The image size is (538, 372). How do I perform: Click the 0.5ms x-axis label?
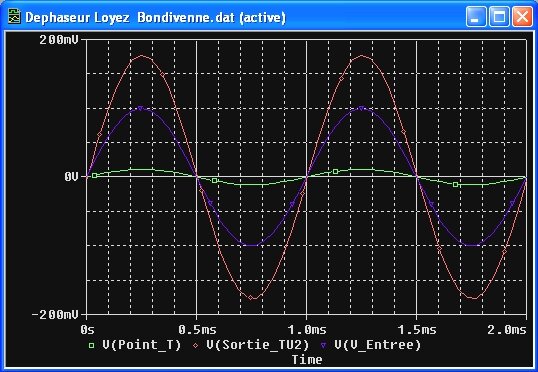click(x=197, y=330)
